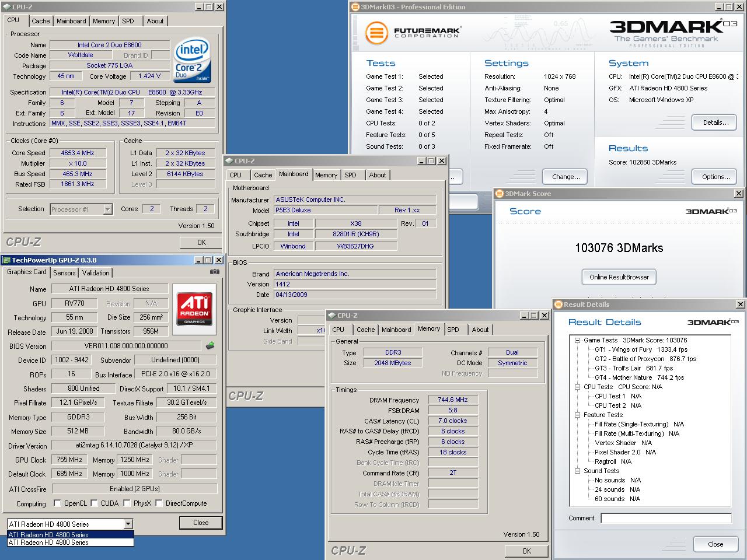The width and height of the screenshot is (747, 560).
Task: Click the Online ResultBrowser button
Action: tap(619, 277)
